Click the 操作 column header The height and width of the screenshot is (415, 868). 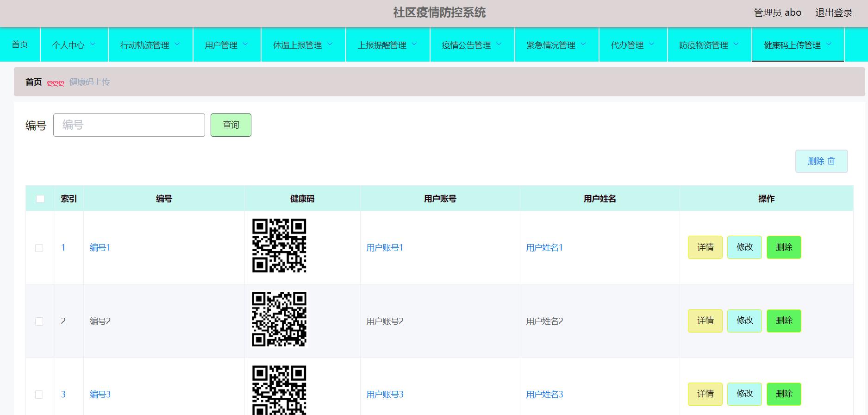[x=767, y=199]
